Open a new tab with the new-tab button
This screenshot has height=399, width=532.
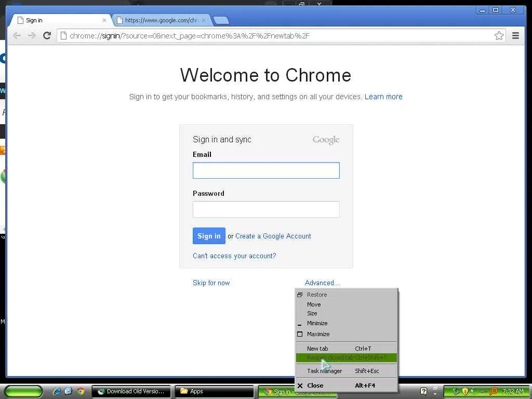click(x=221, y=21)
